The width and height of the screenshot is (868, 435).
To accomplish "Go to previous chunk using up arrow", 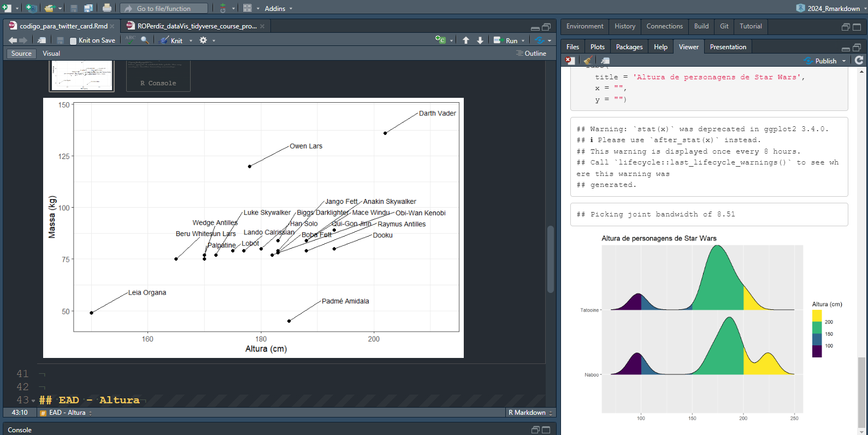I will point(466,40).
